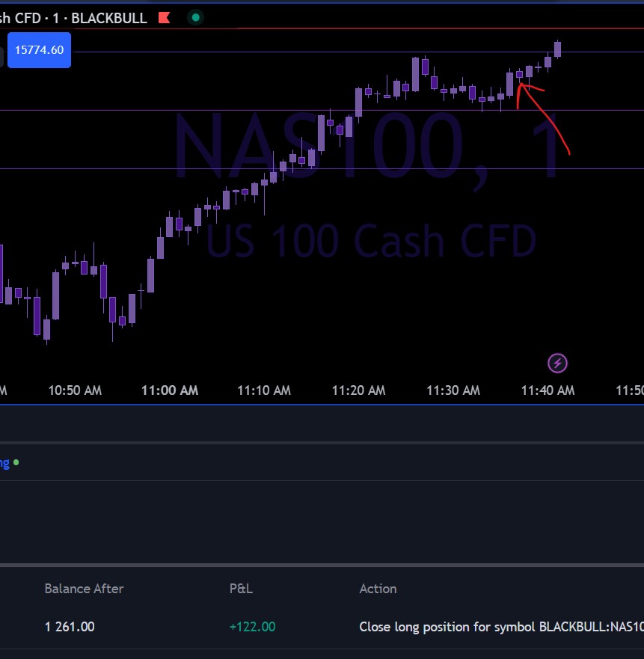The height and width of the screenshot is (659, 644).
Task: Click the 11:00 AM time axis label
Action: tap(169, 390)
